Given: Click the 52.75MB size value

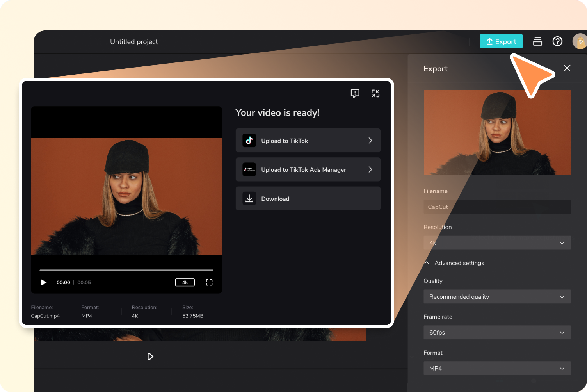Looking at the screenshot, I should pos(193,316).
